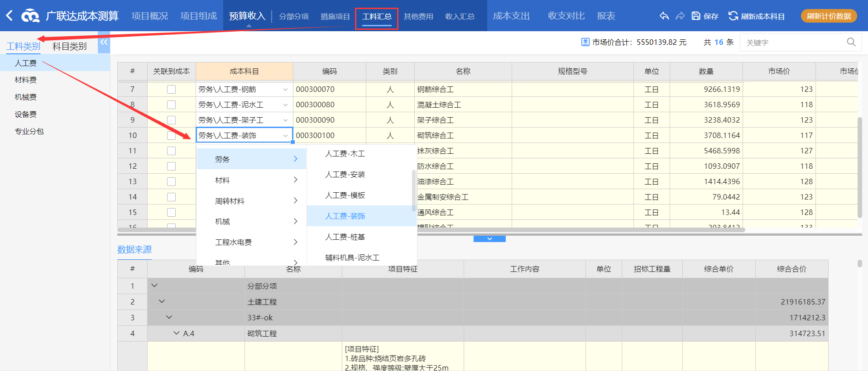Viewport: 868px width, 371px height.
Task: Select 材料费 in the category list
Action: 55,80
